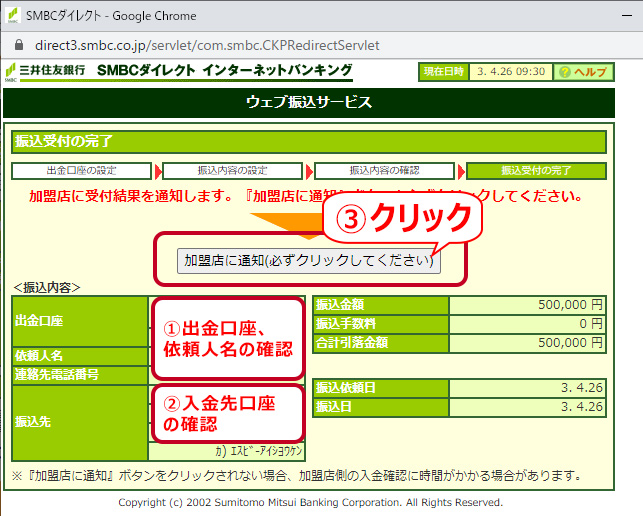Click the 加盟店に通知 button

308,261
